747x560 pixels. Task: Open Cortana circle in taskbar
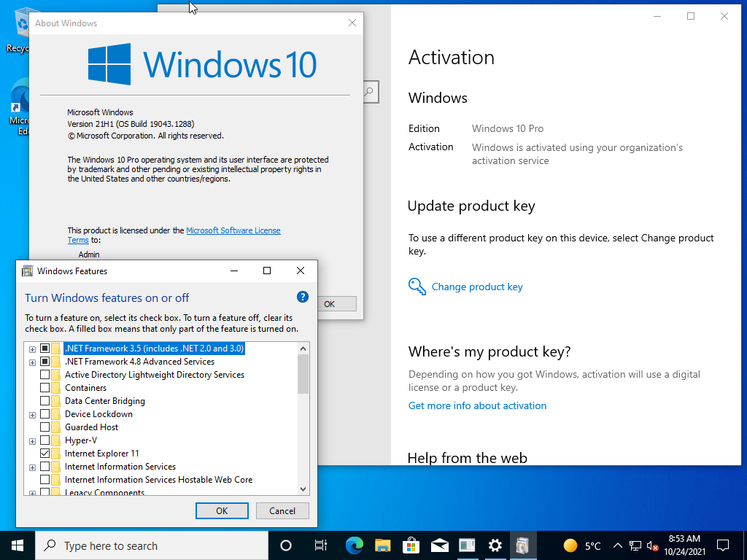pos(286,545)
